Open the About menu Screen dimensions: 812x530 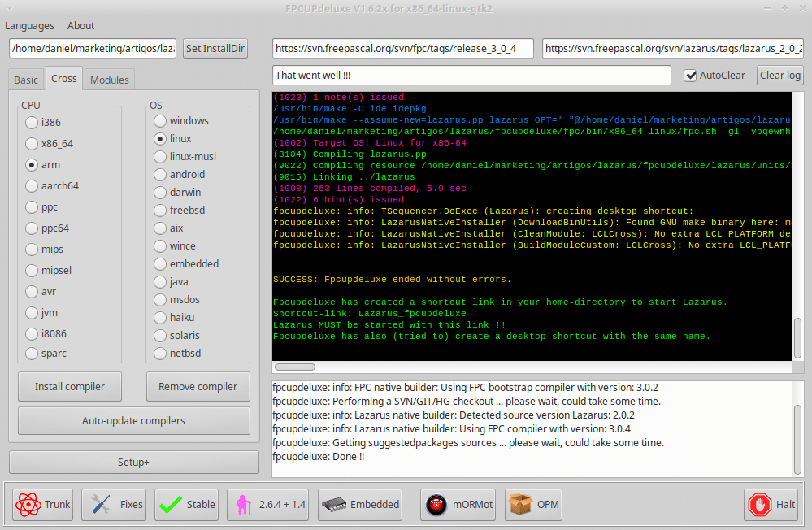(80, 25)
